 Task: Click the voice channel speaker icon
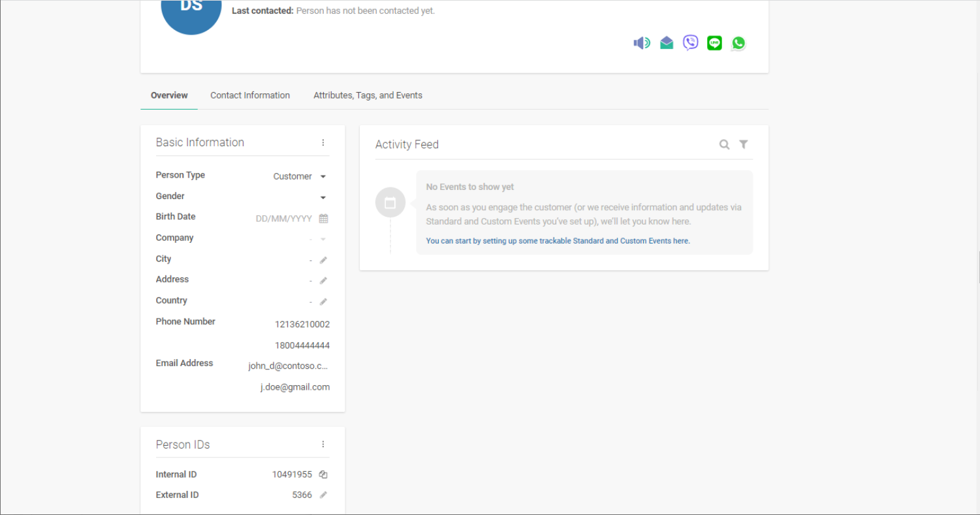tap(641, 43)
